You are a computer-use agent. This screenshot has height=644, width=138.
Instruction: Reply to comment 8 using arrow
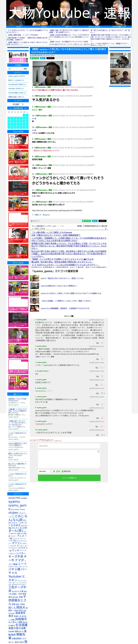pos(97,418)
